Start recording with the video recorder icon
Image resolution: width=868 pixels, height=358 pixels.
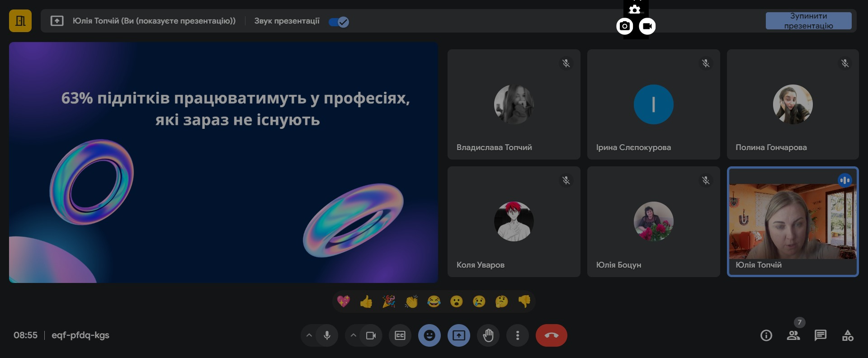pyautogui.click(x=647, y=26)
